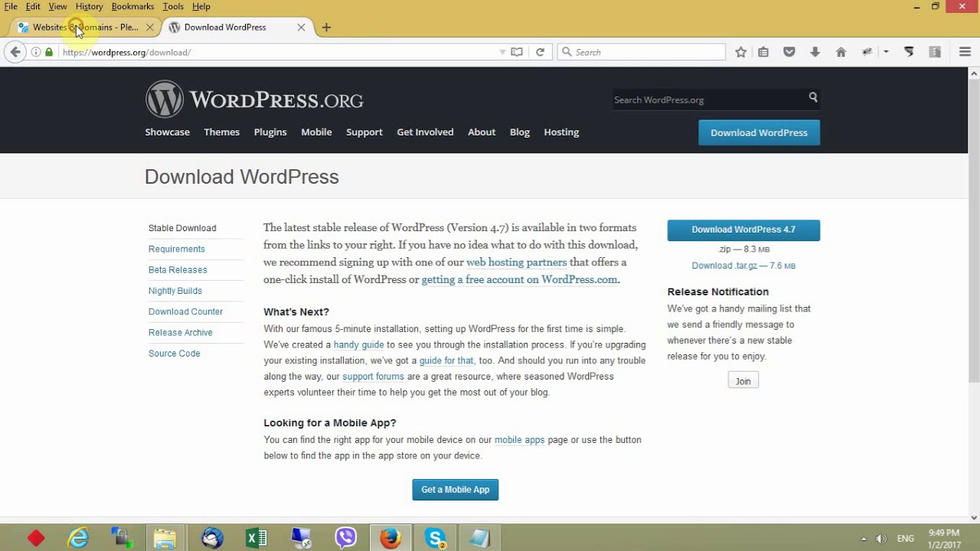Open the File menu
980x551 pixels.
point(11,6)
